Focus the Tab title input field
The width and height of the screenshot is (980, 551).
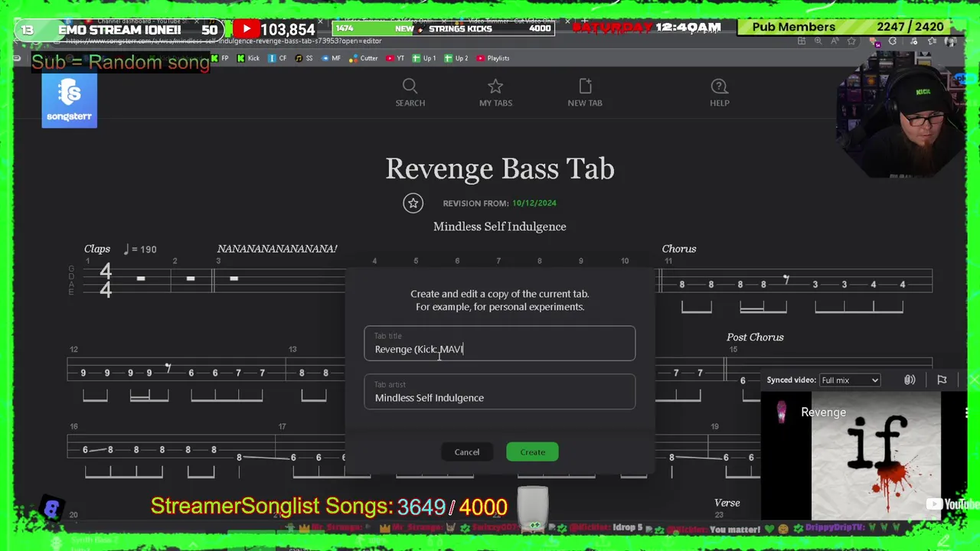499,343
